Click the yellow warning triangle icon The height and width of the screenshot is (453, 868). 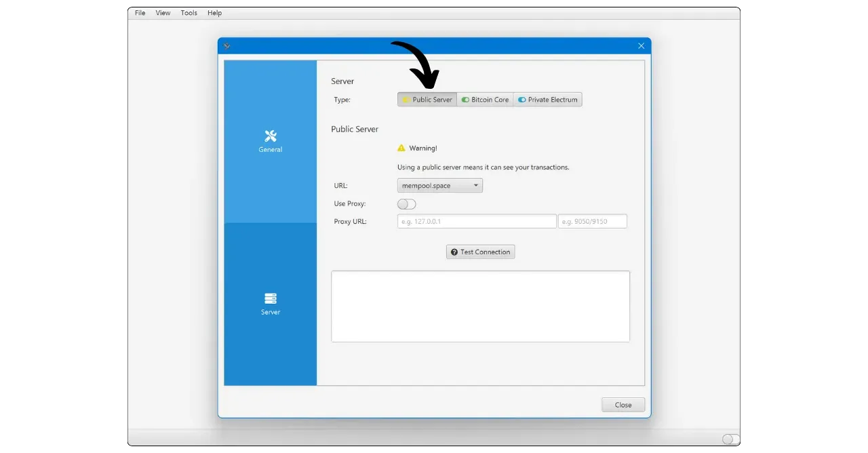pos(401,148)
